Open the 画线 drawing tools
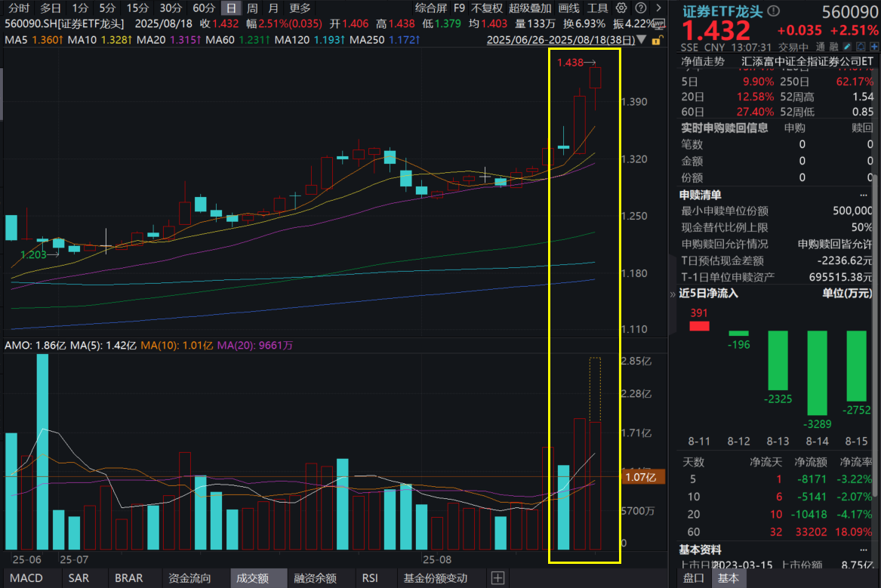Screen dimensions: 881x588 [x=569, y=8]
